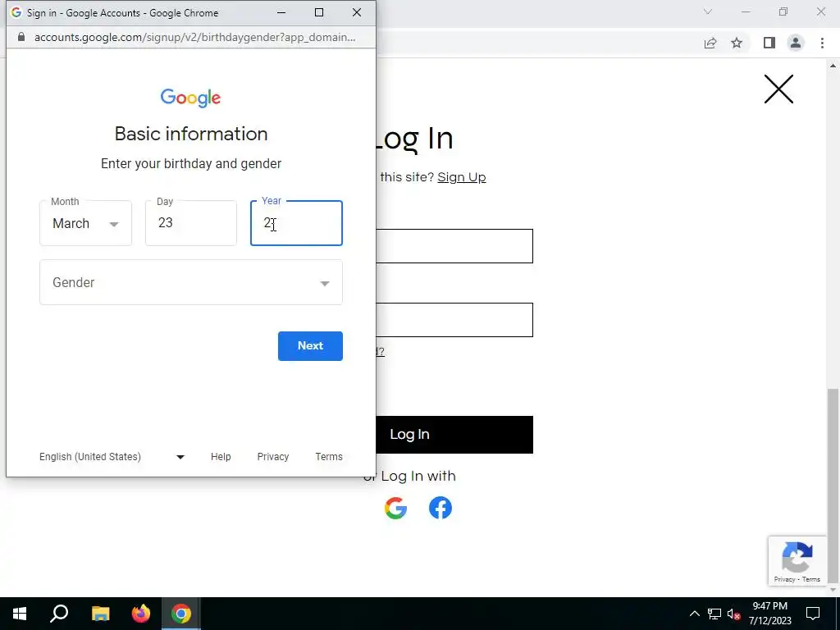The image size is (840, 630).
Task: Click the muted volume icon in system tray
Action: 734,614
